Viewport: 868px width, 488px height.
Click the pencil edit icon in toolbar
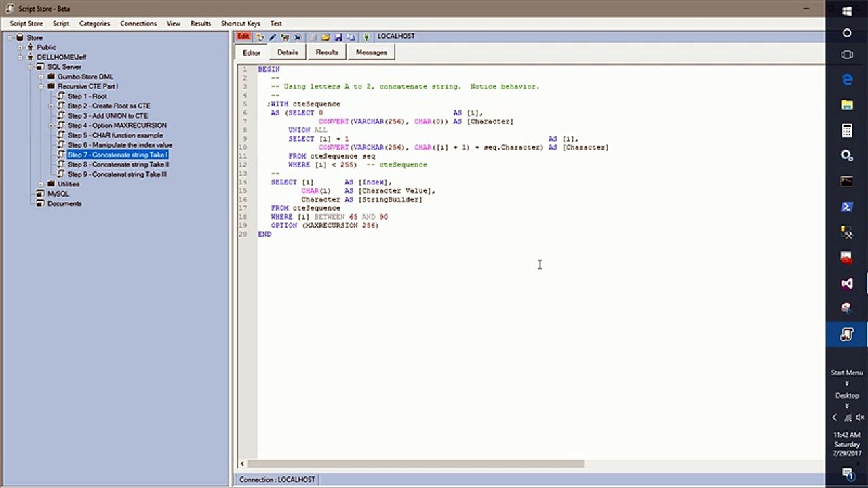273,37
